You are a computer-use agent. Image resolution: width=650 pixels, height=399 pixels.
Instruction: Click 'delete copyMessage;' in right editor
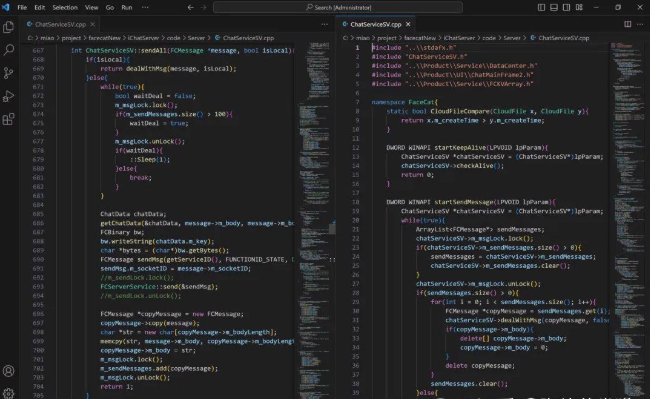coord(480,365)
